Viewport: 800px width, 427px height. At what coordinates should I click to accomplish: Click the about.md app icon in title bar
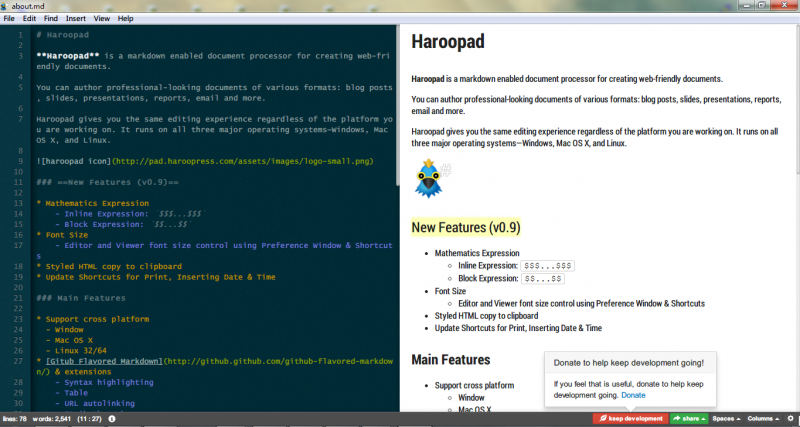tap(6, 6)
